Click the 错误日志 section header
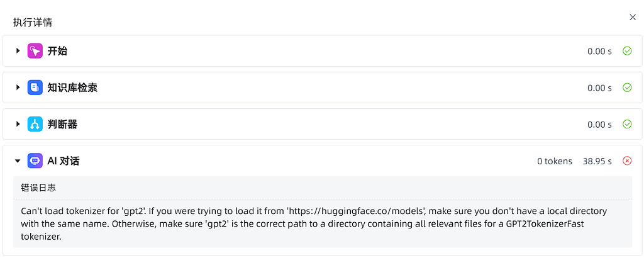The width and height of the screenshot is (644, 265). (38, 188)
